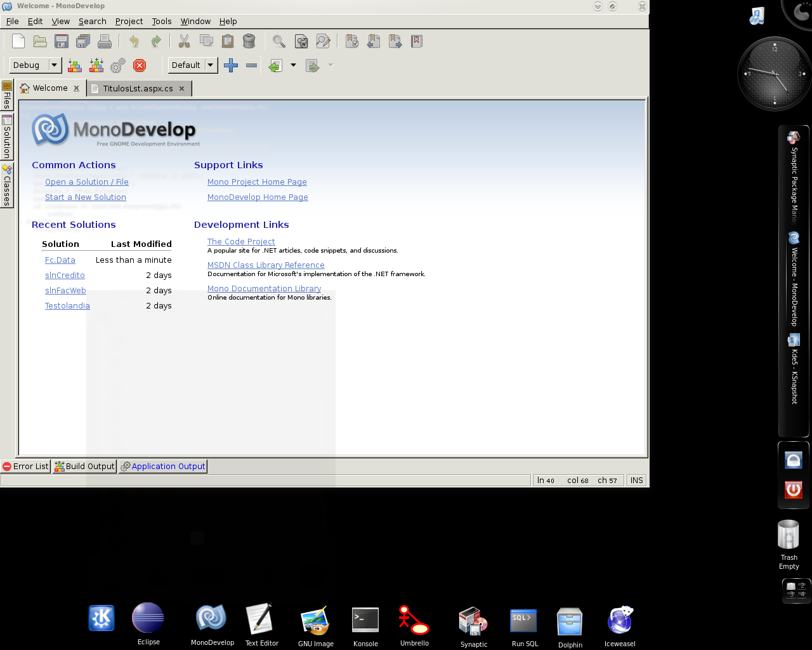Click the Delete trash can toolbar icon
This screenshot has height=650, width=812.
tap(249, 42)
